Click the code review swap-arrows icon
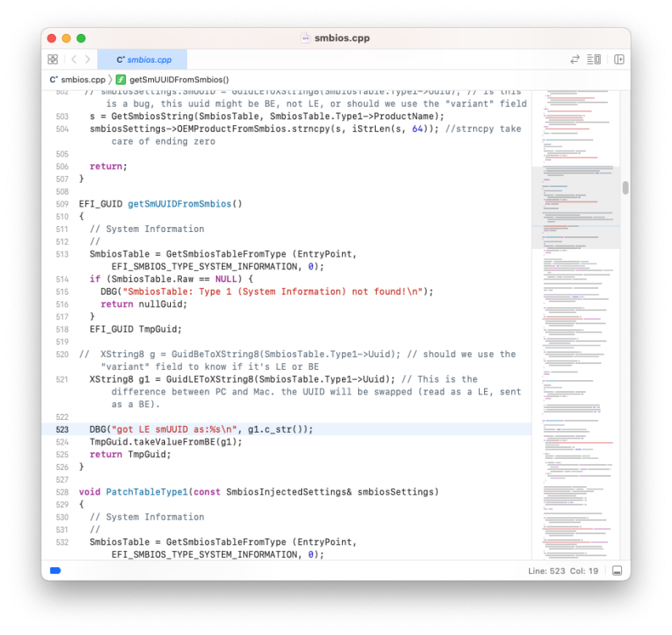 click(x=575, y=59)
